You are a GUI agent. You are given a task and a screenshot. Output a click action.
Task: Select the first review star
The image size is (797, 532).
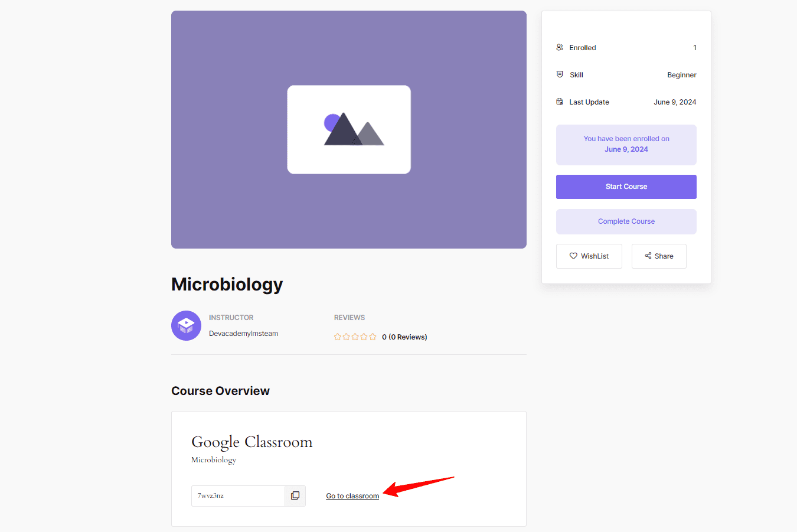[x=337, y=337]
